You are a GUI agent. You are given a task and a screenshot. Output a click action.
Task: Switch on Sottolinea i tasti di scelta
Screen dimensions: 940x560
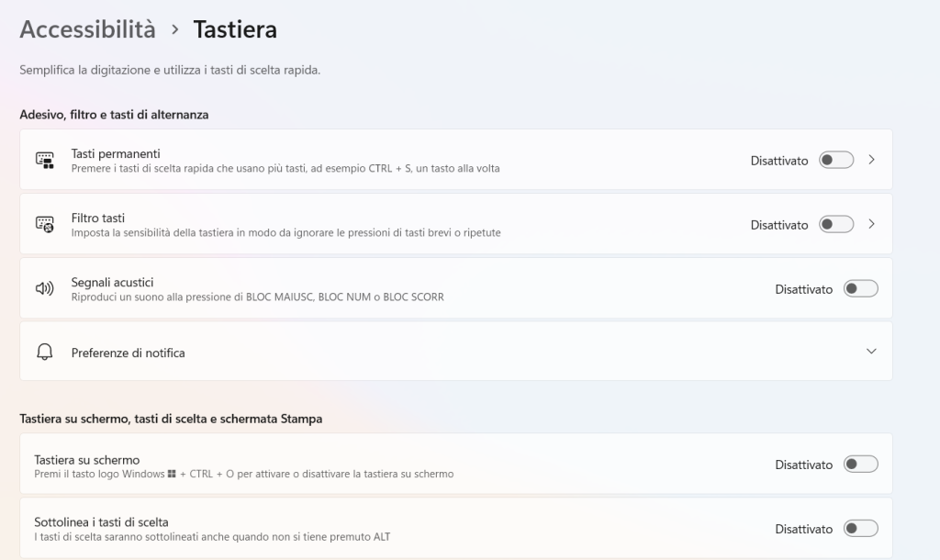pos(860,529)
